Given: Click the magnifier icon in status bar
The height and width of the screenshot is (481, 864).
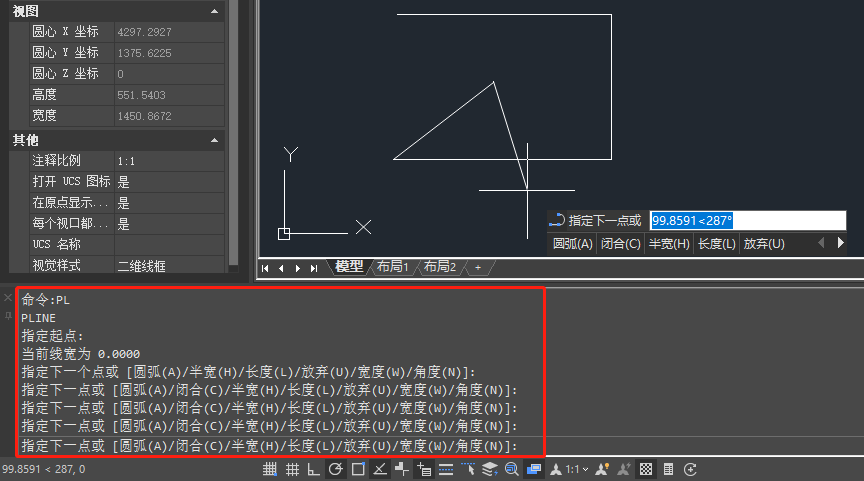Looking at the screenshot, I should pyautogui.click(x=512, y=469).
